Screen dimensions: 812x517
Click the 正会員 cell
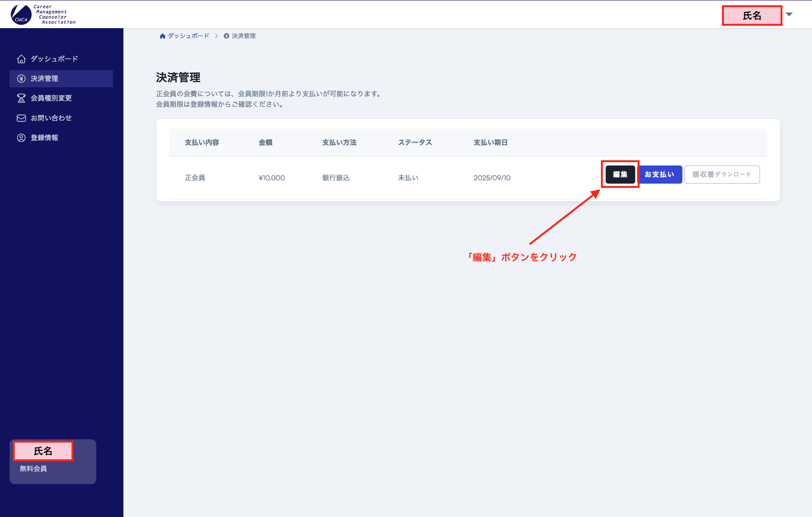(x=195, y=178)
